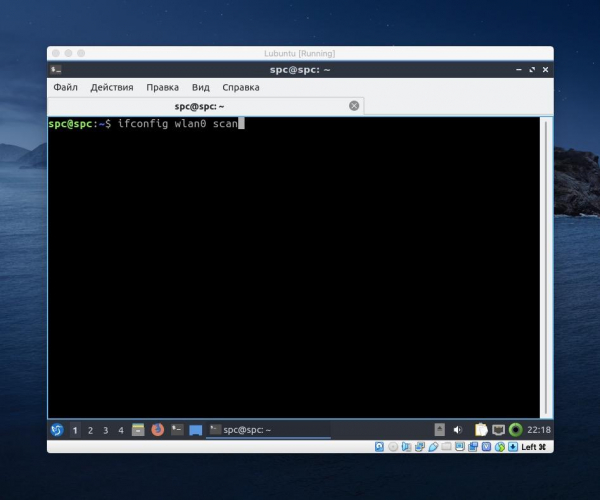
Task: Click the spc@spc: ~ taskbar window button
Action: (268, 430)
